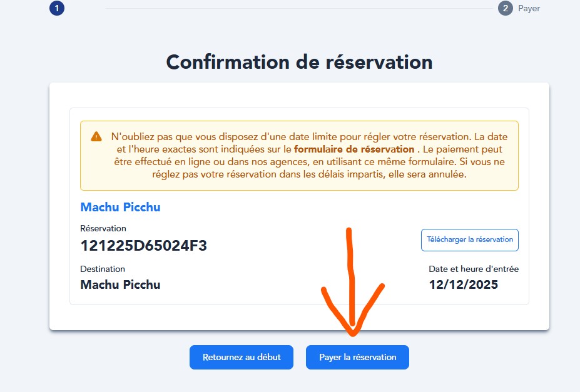Click the "Confirmation de réservation" page title

tap(299, 63)
